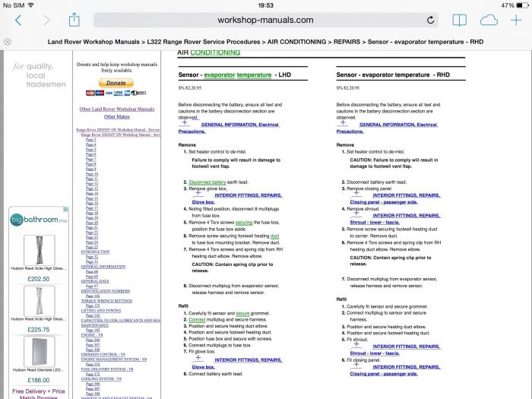This screenshot has width=532, height=399.
Task: Open RHD GENERAL INFORMATION, Electrical Precautions link
Action: click(x=387, y=128)
